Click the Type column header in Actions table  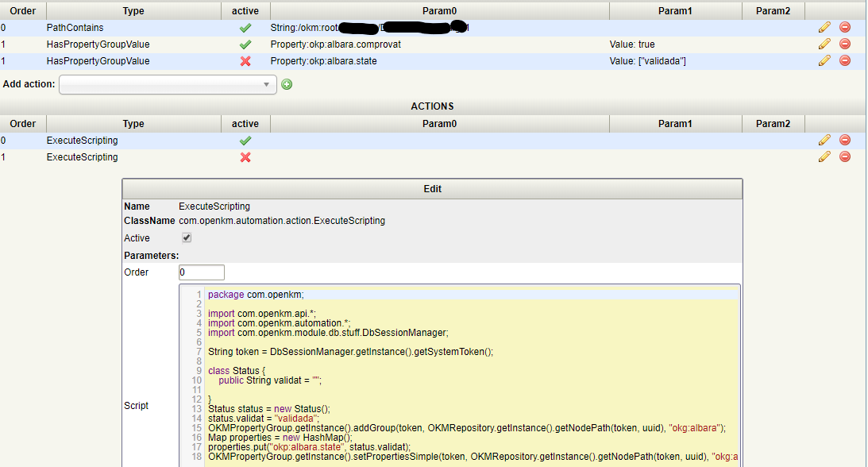[x=133, y=123]
